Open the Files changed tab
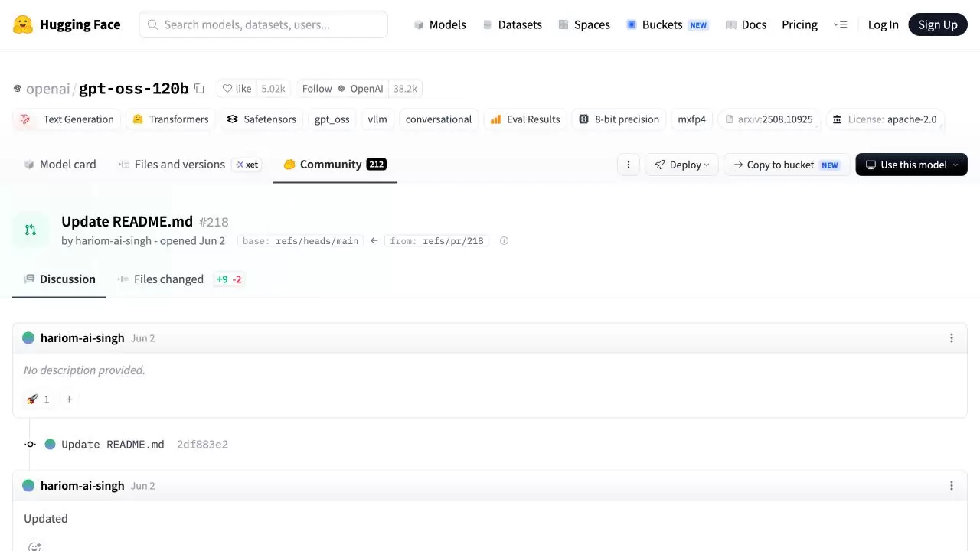 (180, 279)
